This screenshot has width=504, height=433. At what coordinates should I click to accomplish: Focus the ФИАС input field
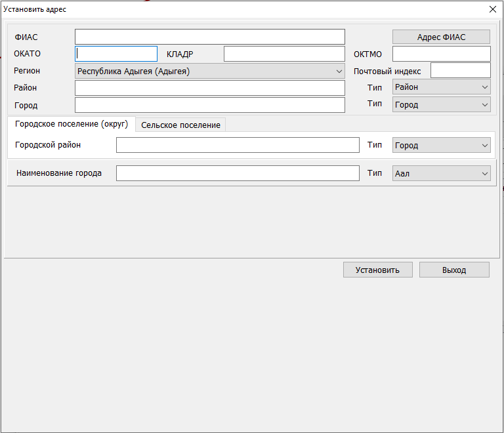[x=210, y=37]
